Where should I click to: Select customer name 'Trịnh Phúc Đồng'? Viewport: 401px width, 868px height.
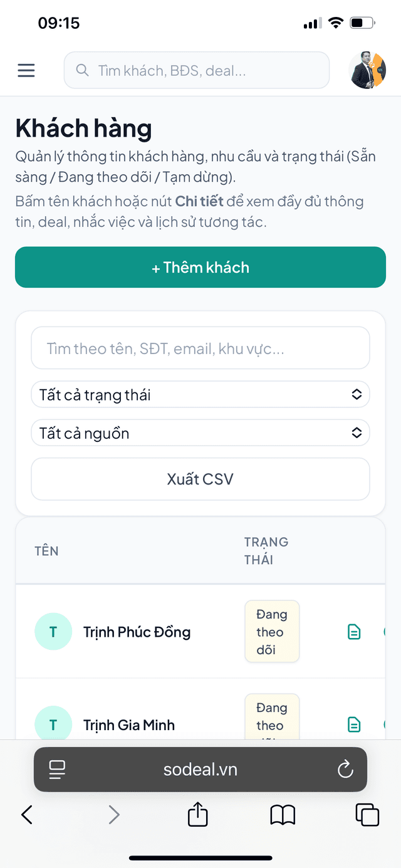tap(137, 632)
